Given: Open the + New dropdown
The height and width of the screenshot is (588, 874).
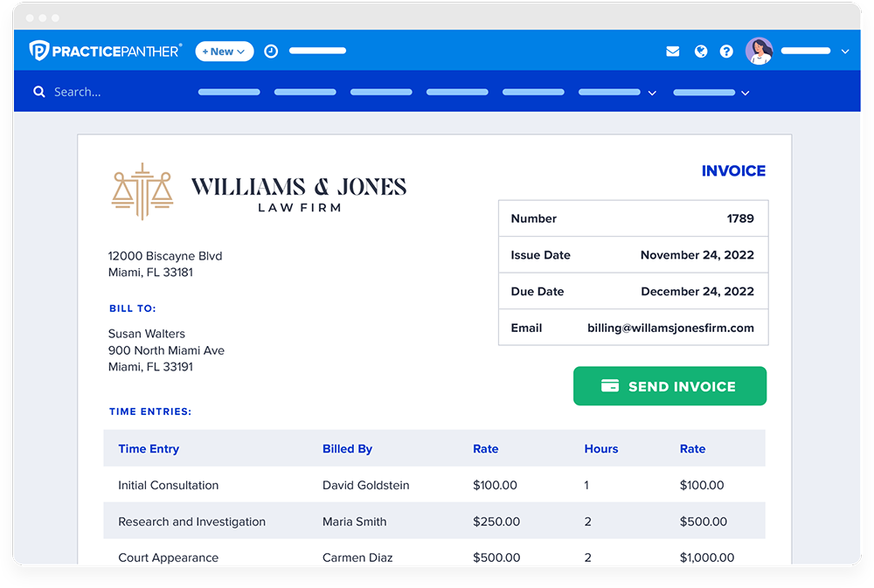Looking at the screenshot, I should tap(224, 52).
